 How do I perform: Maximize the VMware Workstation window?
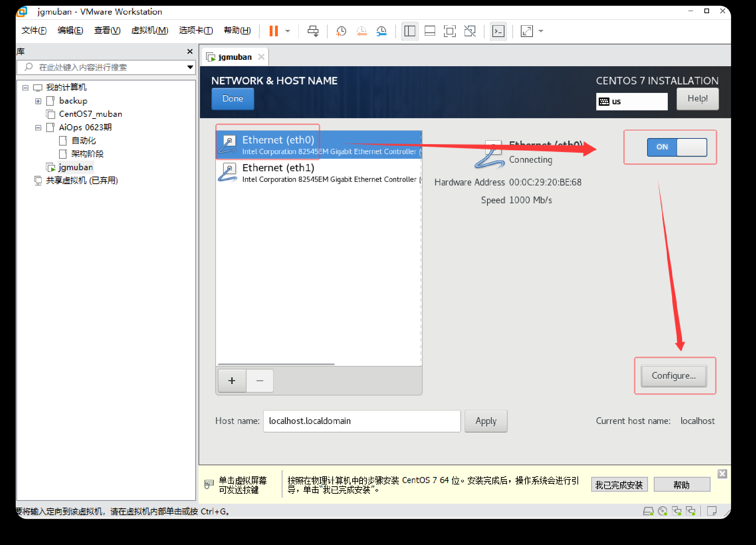click(x=707, y=11)
